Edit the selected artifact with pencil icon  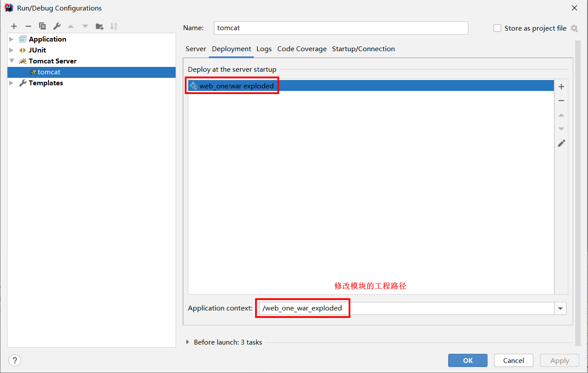pyautogui.click(x=561, y=143)
